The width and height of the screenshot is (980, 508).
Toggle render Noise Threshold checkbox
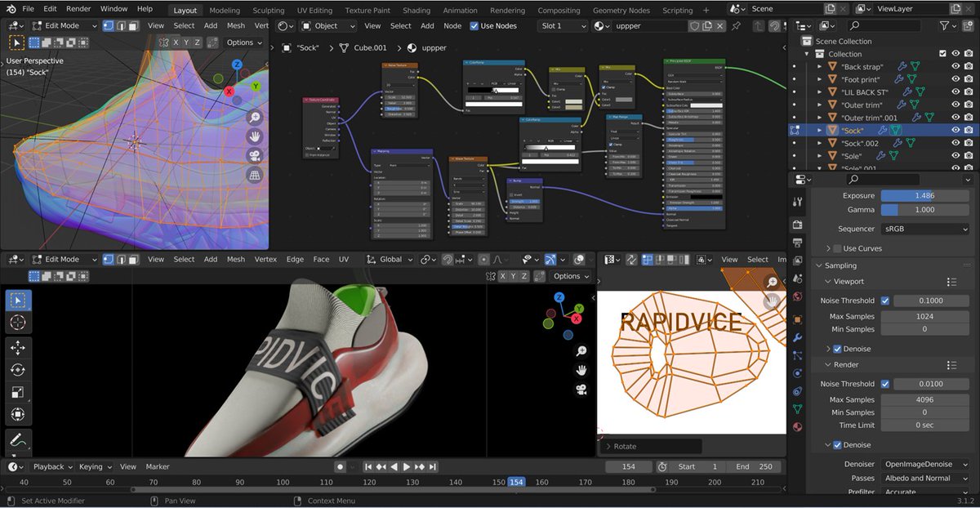[885, 384]
